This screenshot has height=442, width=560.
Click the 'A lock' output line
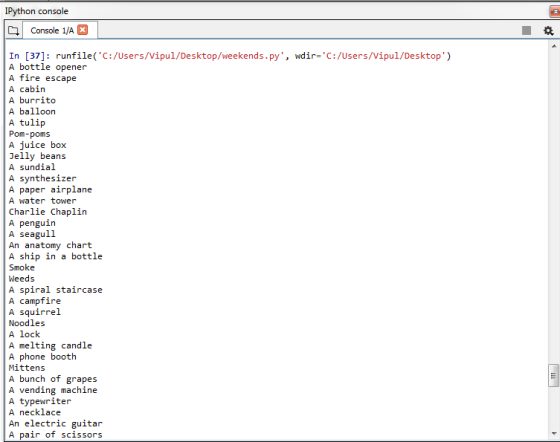coord(25,335)
